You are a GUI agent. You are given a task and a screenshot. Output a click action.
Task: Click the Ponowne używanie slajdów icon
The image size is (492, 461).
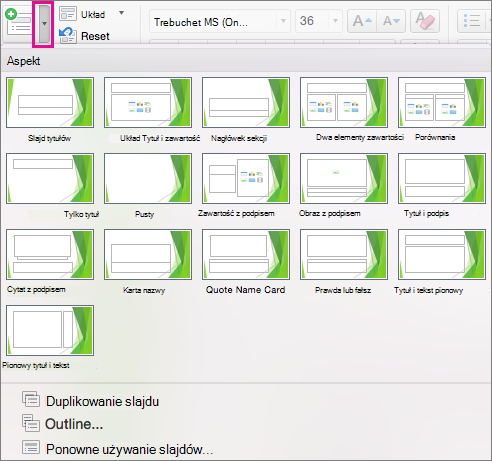[31, 447]
